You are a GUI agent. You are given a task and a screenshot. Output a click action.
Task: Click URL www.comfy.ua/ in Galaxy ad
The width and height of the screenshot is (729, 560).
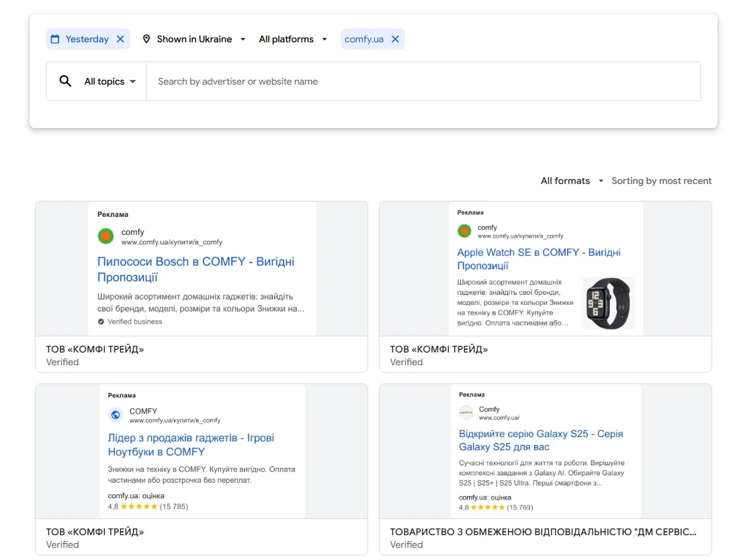tap(499, 418)
